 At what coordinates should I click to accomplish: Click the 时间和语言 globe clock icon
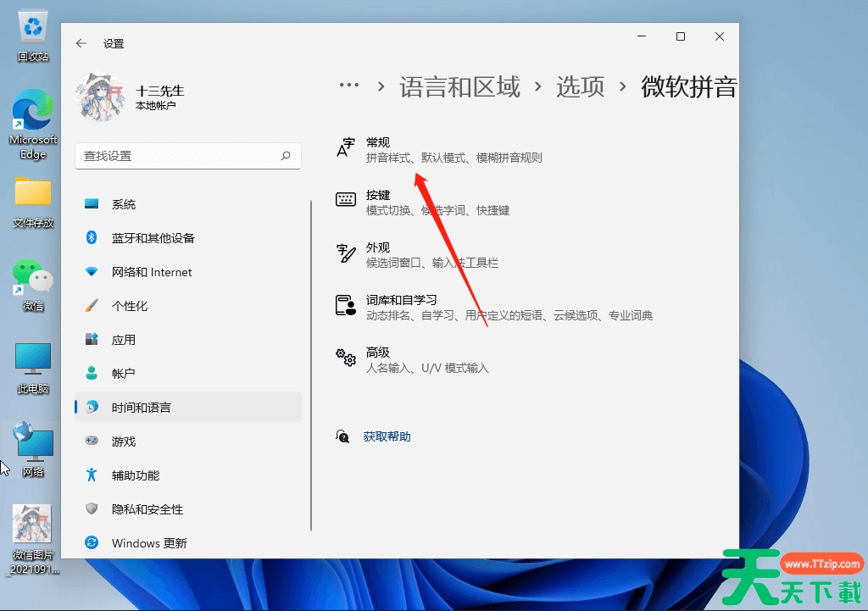(92, 407)
